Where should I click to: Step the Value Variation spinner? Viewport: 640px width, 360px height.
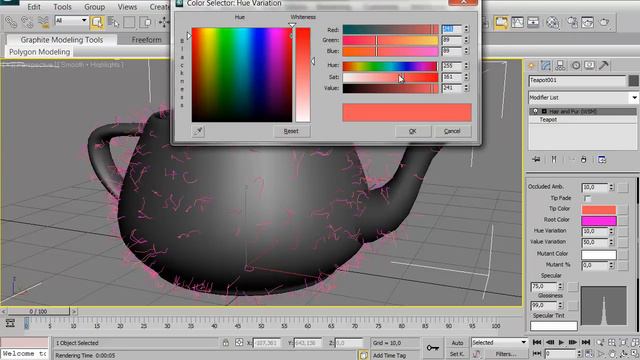[x=611, y=242]
